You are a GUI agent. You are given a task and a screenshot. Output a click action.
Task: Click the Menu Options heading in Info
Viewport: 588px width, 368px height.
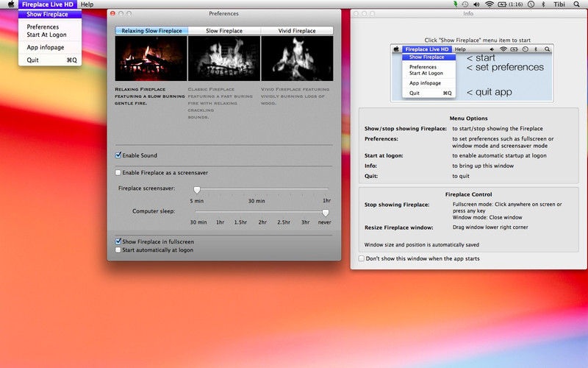coord(468,118)
